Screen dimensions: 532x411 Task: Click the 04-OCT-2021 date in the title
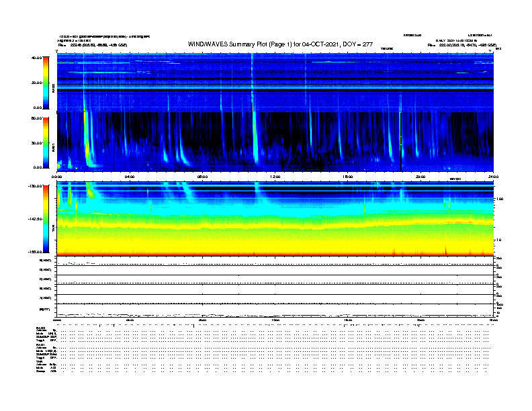click(x=322, y=44)
